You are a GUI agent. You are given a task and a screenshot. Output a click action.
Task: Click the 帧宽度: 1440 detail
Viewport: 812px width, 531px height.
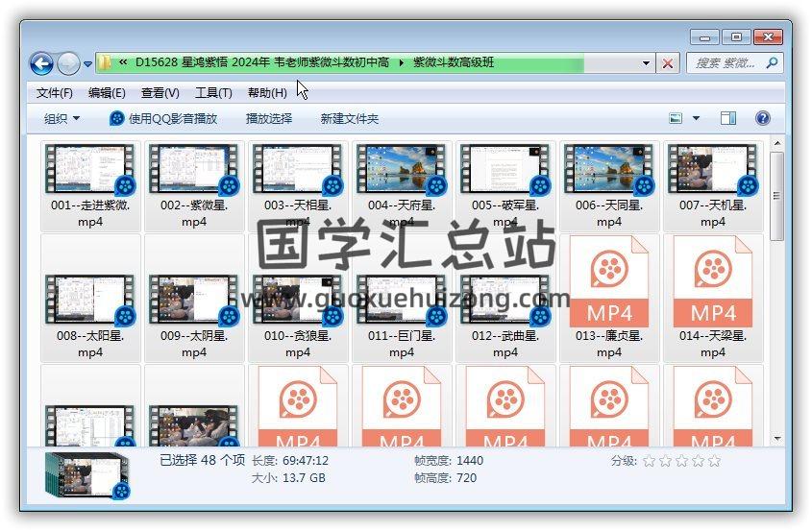449,460
